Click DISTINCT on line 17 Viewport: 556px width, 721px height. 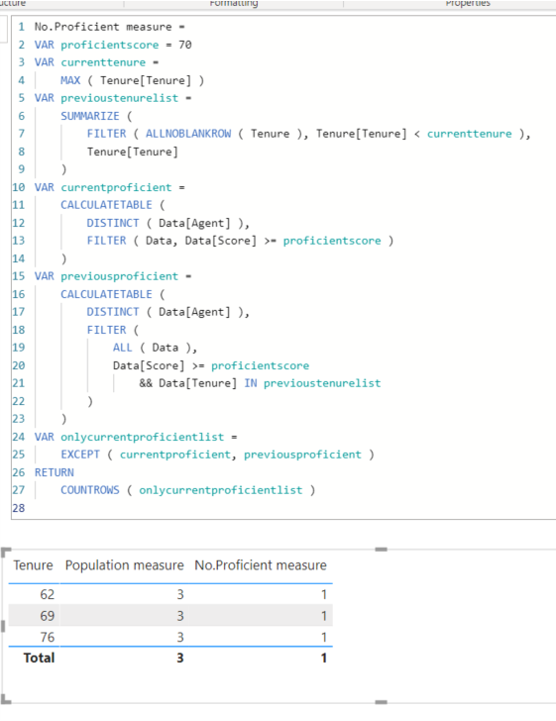click(x=113, y=312)
